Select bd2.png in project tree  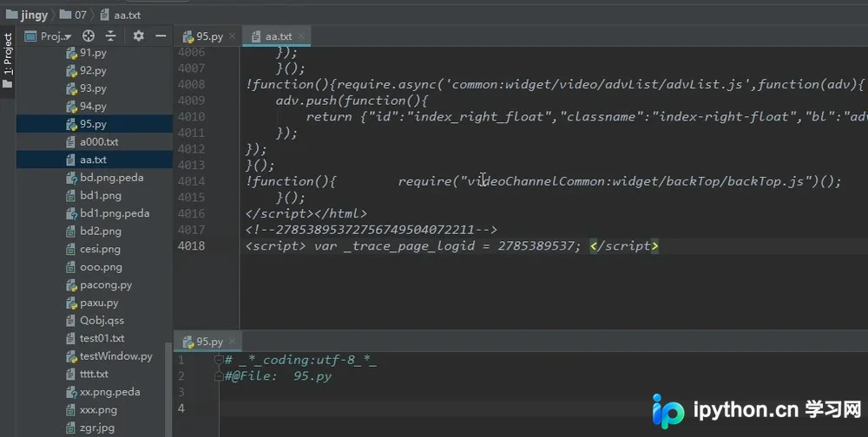click(100, 232)
